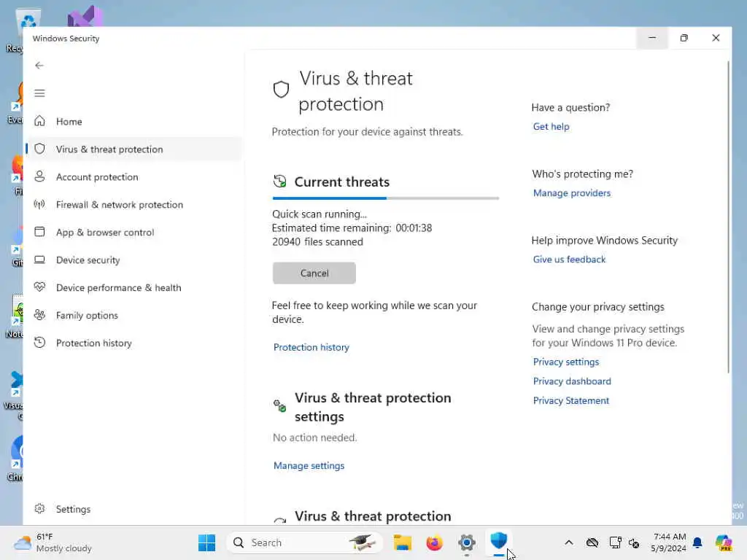Click the Get help link
This screenshot has width=747, height=560.
(x=551, y=126)
